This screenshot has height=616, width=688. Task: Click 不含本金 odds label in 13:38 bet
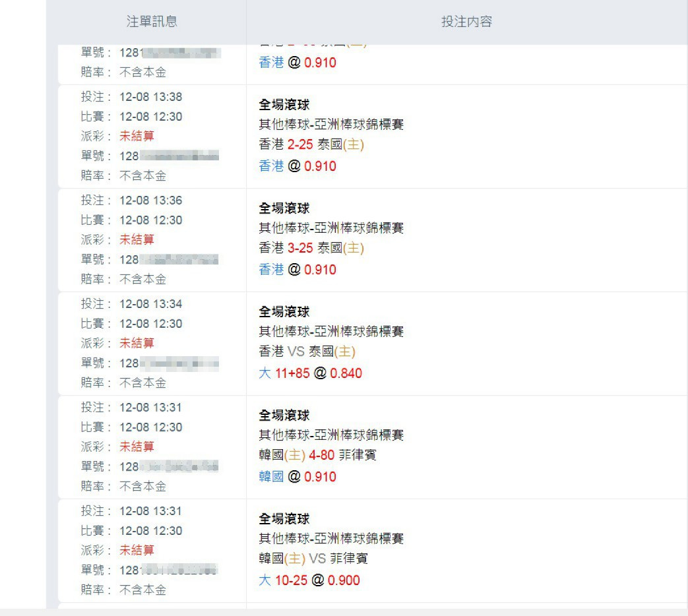(143, 175)
